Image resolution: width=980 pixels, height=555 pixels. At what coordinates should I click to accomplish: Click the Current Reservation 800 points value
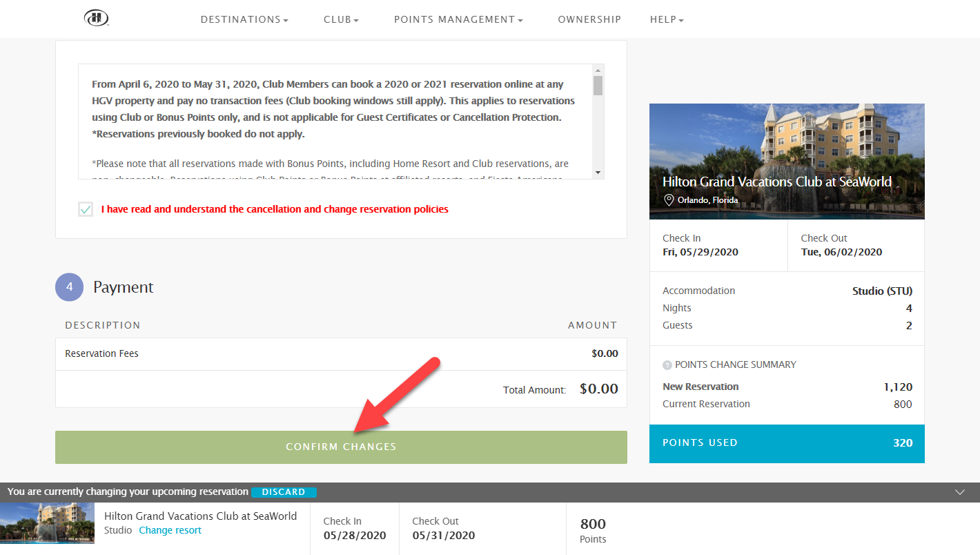coord(903,405)
